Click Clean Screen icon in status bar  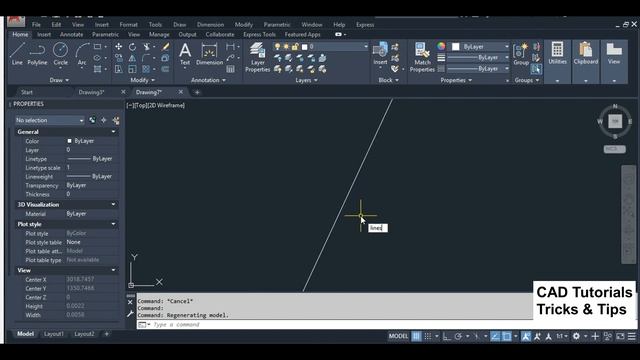620,336
